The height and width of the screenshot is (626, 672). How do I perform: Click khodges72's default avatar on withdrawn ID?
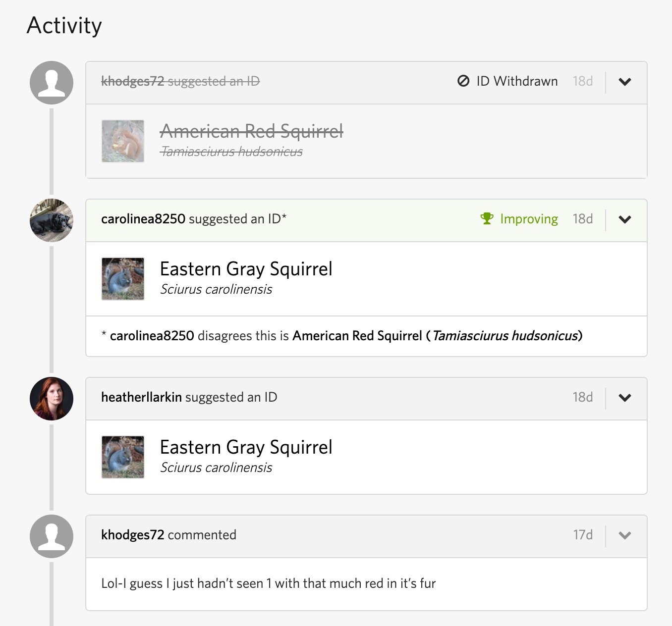[52, 83]
